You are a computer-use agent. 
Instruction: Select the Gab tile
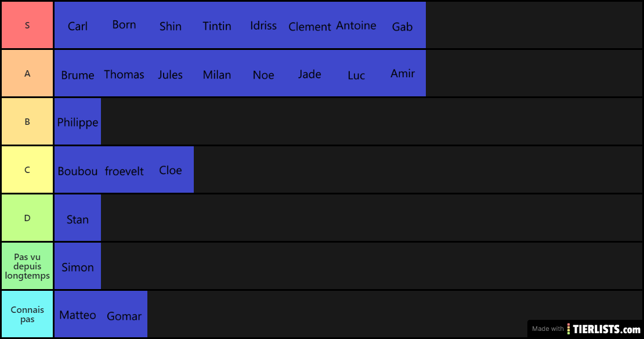pyautogui.click(x=403, y=25)
